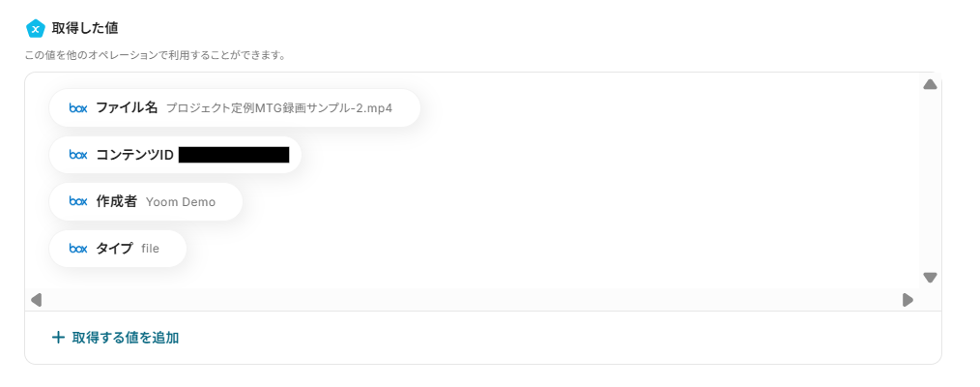
Task: Click the Box icon beside 作成者
Action: pyautogui.click(x=78, y=201)
